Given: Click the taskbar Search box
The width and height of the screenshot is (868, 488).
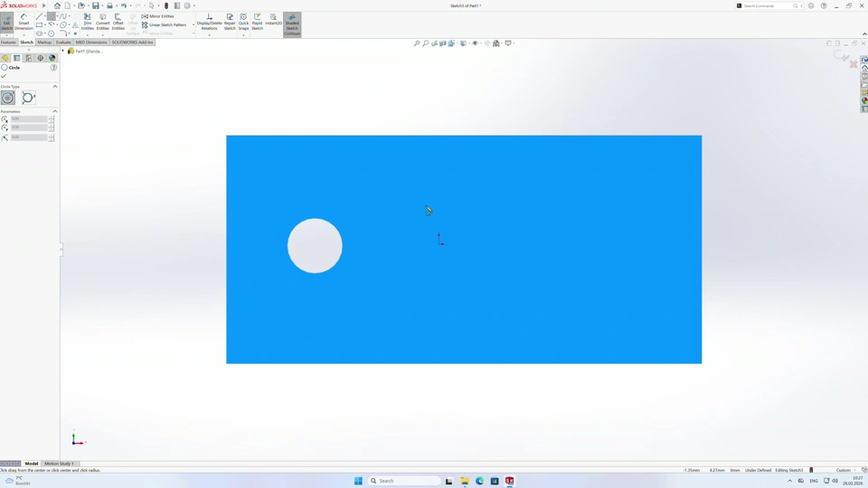Looking at the screenshot, I should coord(404,481).
